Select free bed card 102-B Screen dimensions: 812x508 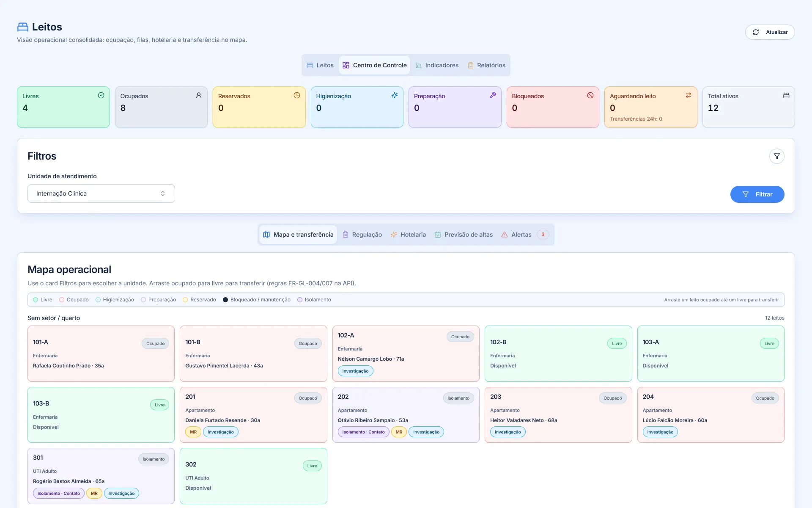tap(558, 353)
